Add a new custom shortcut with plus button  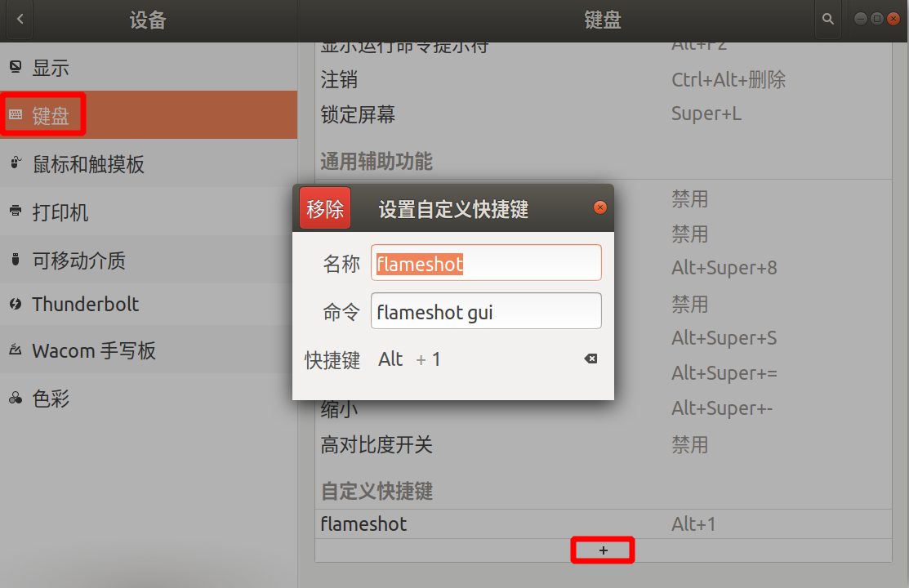(x=603, y=550)
